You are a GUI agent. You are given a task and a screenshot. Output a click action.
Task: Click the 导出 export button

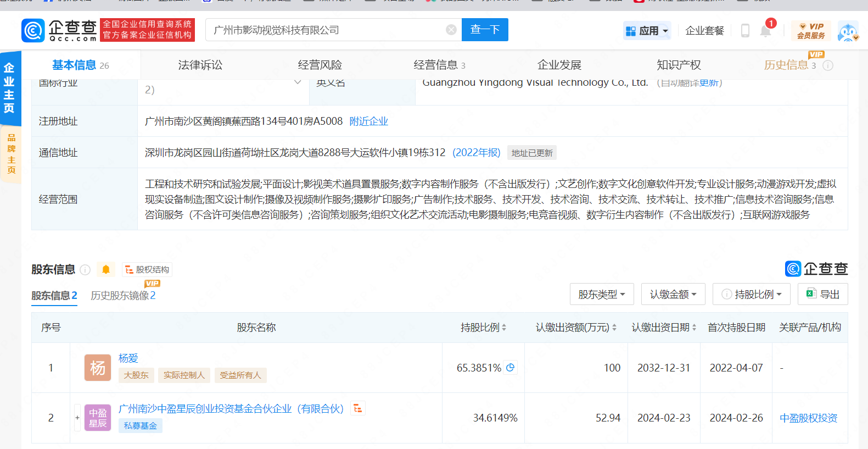coord(823,294)
